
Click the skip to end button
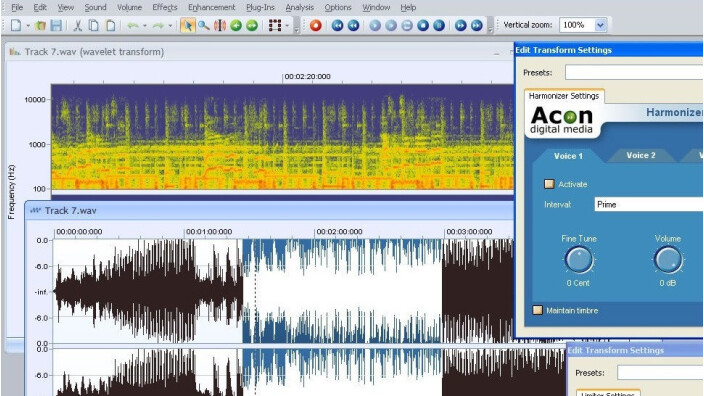(x=477, y=26)
